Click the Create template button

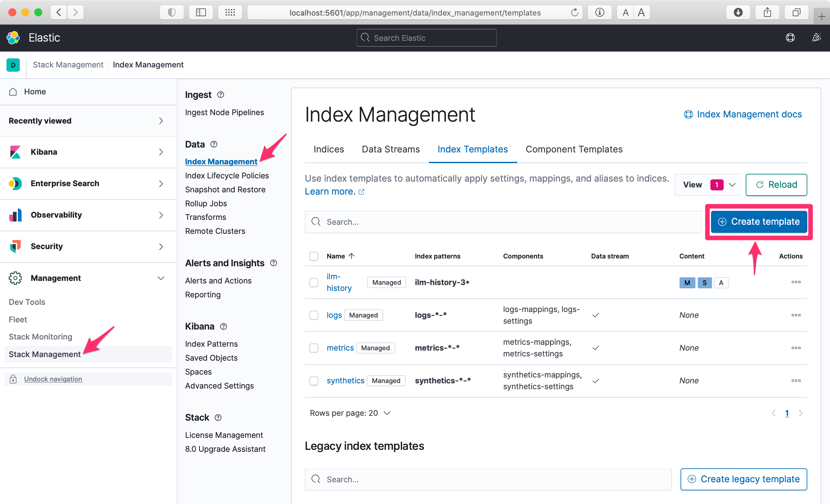pyautogui.click(x=759, y=222)
